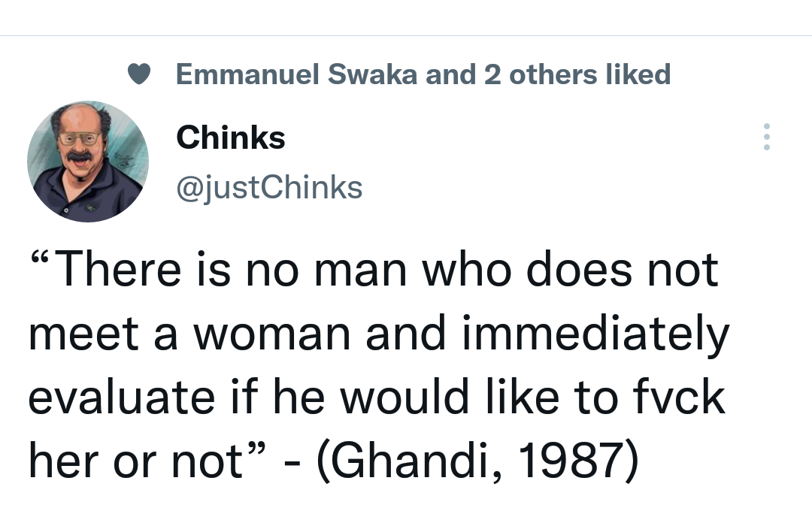Viewport: 812px width, 511px height.
Task: Open Emmanuel Swaka's name in the liked notice
Action: (x=296, y=74)
